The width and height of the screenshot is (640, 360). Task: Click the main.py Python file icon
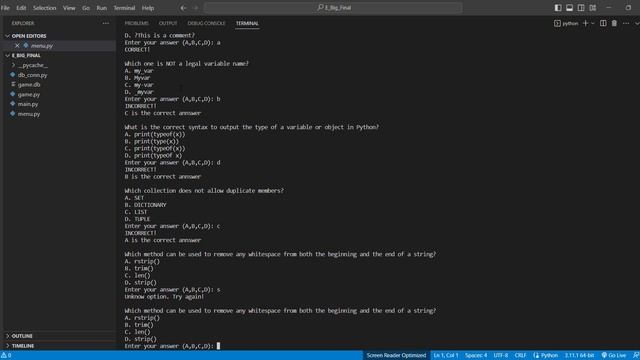[13, 104]
